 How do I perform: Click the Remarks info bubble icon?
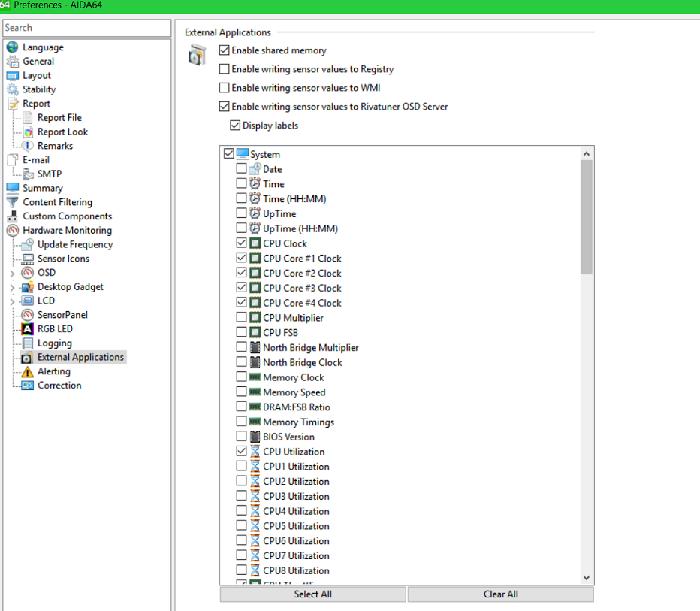pyautogui.click(x=28, y=146)
